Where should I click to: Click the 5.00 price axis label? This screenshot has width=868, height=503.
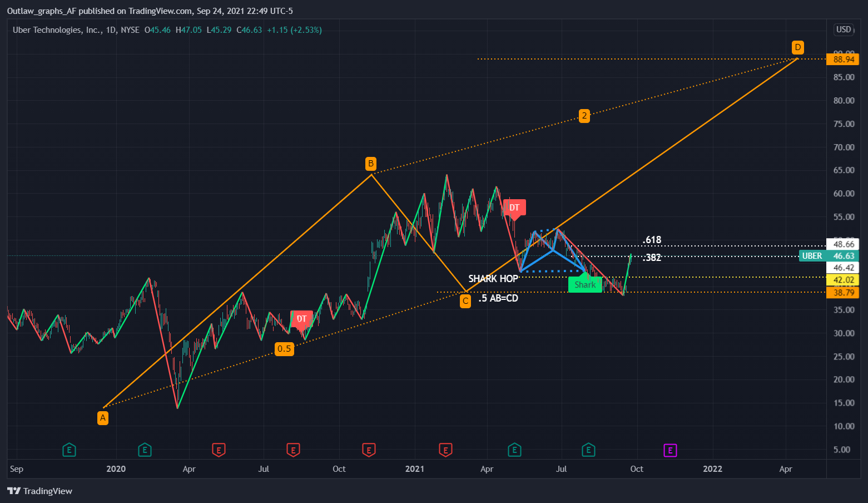(842, 450)
